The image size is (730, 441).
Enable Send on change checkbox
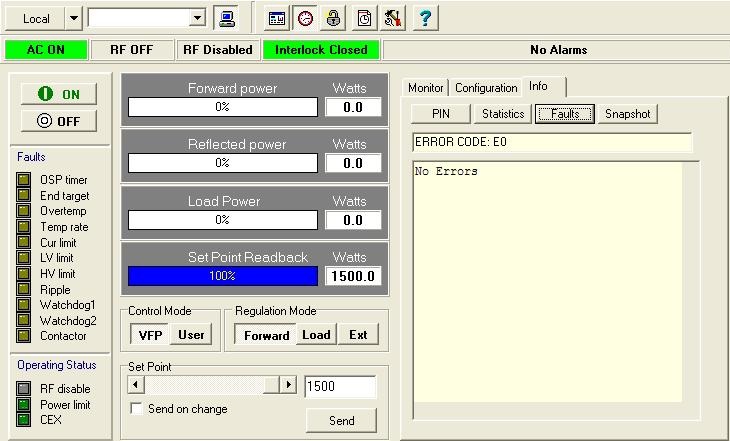click(137, 409)
